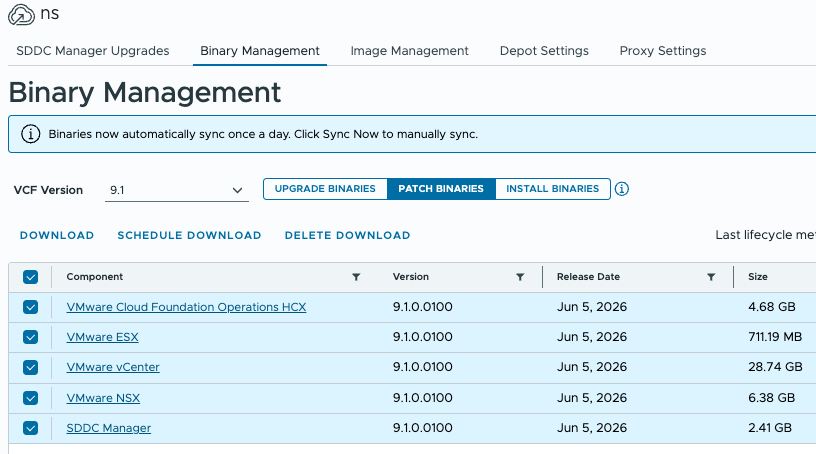The height and width of the screenshot is (454, 816).
Task: Click Schedule Download
Action: pos(189,235)
